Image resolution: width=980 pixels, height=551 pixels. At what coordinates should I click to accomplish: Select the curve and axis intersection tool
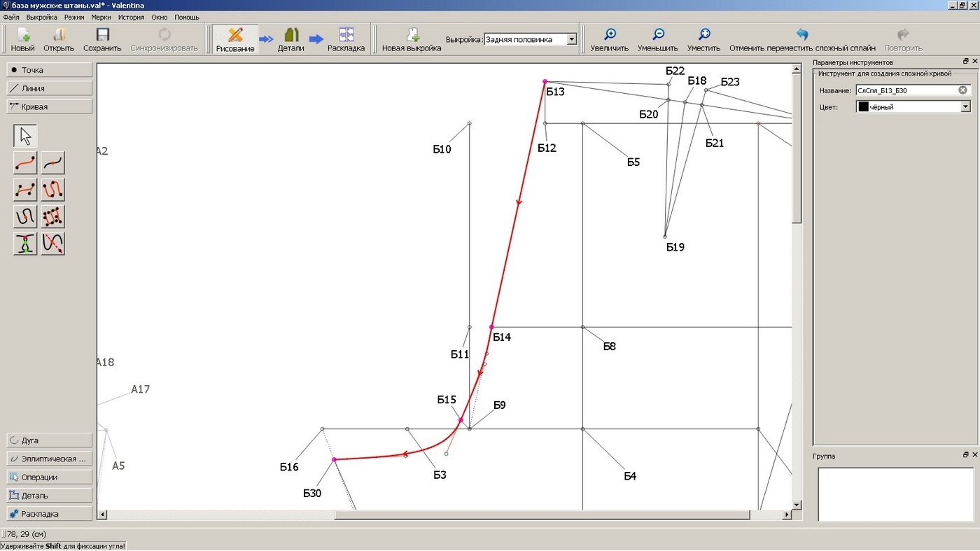coord(53,243)
